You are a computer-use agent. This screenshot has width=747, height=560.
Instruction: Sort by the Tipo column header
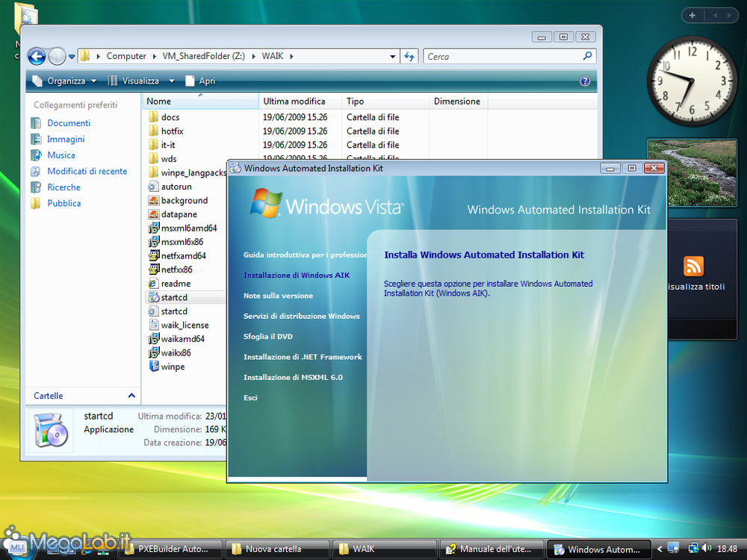coord(385,101)
